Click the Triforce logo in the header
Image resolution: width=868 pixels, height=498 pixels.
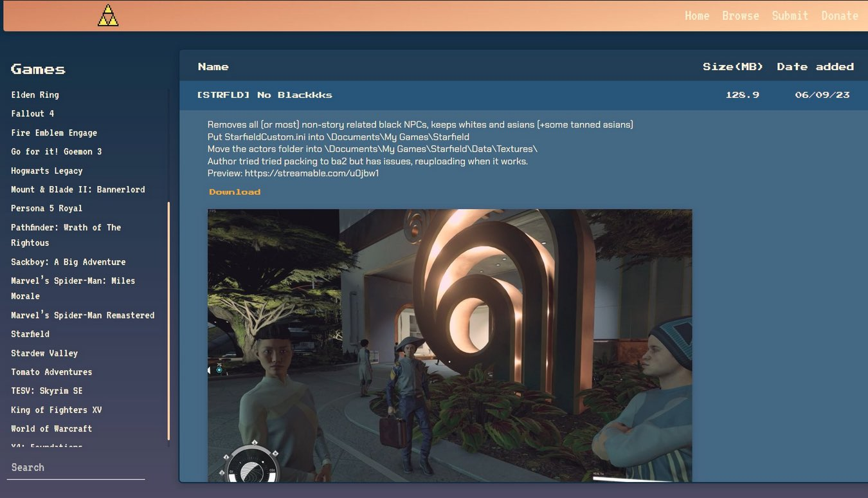point(108,15)
